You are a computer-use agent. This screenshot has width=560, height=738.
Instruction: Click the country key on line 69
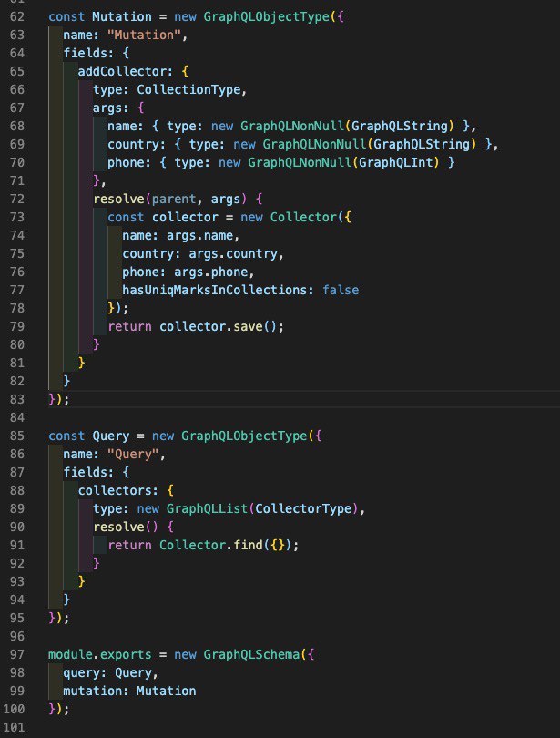(x=133, y=144)
